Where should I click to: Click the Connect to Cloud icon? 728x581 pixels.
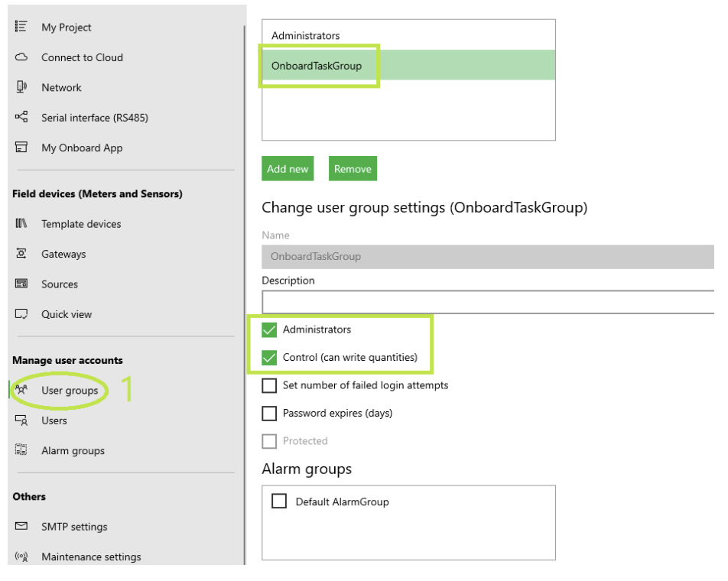point(21,57)
